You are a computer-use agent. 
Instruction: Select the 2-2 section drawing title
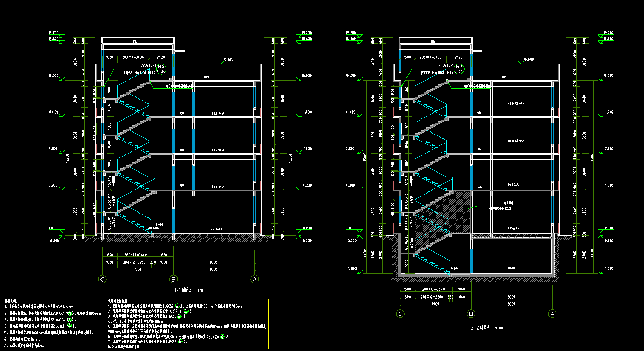click(479, 328)
